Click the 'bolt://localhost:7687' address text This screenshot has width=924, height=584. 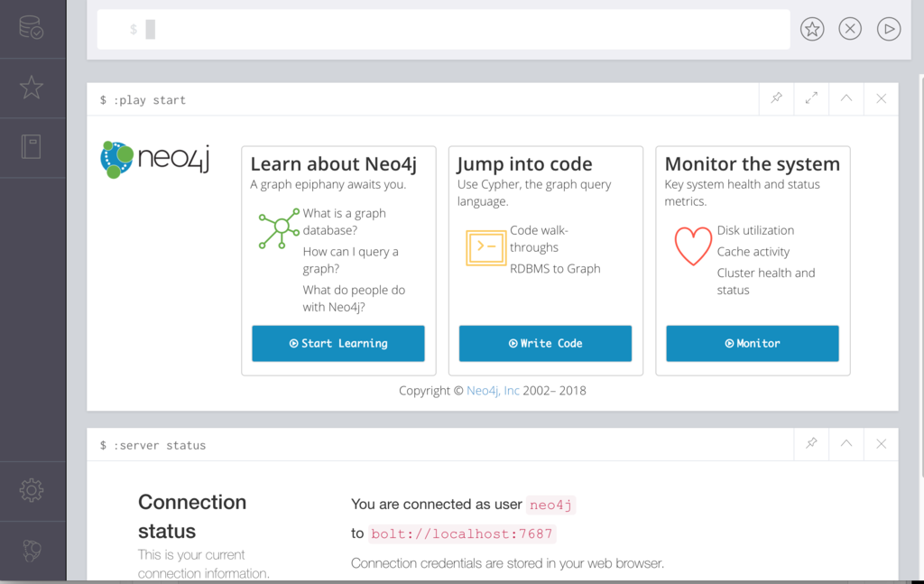coord(462,534)
